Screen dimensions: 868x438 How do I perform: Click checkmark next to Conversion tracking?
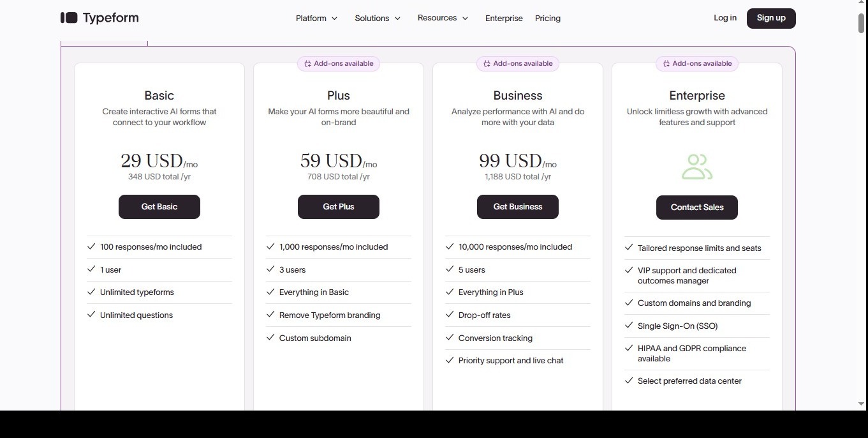click(450, 338)
